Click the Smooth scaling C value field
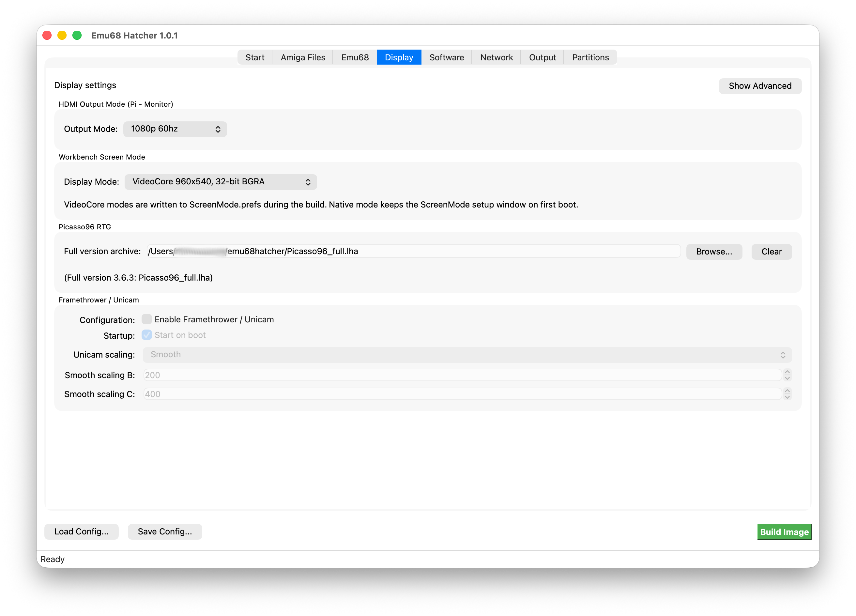Screen dimensions: 856x616 click(462, 394)
